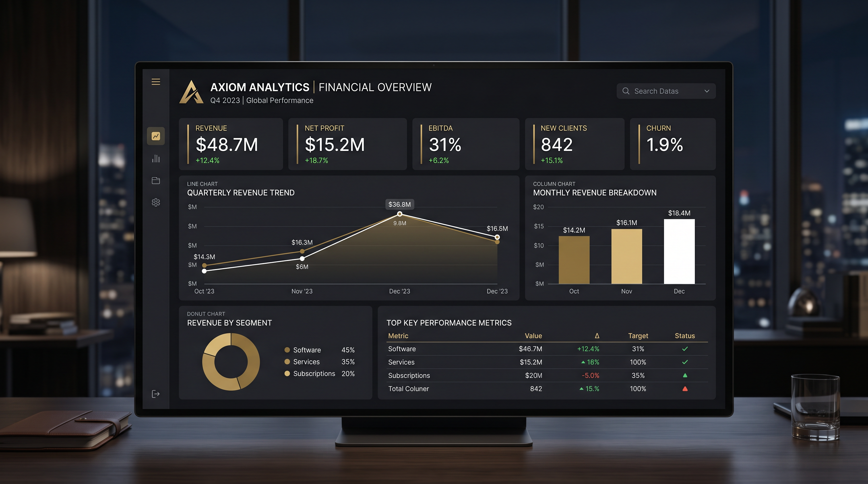The width and height of the screenshot is (868, 484).
Task: Click the Services legend color dot
Action: [287, 361]
